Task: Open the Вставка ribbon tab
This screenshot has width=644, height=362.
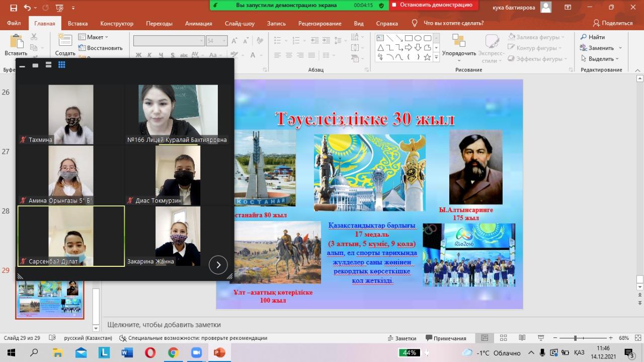Action: tap(77, 23)
